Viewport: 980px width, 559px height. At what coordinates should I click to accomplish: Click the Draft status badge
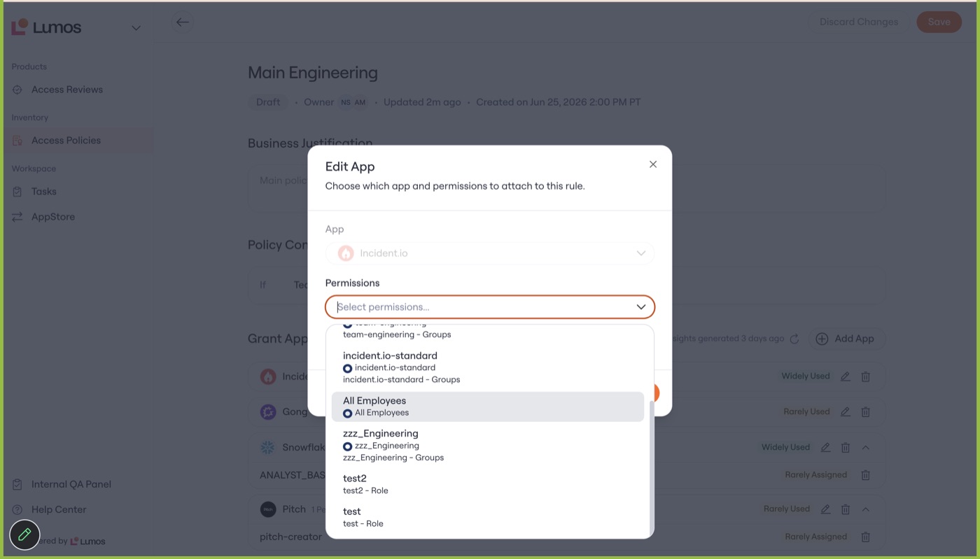pyautogui.click(x=268, y=102)
